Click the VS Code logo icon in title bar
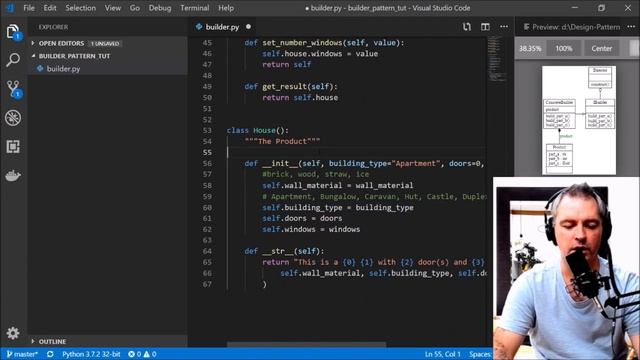 coord(10,8)
